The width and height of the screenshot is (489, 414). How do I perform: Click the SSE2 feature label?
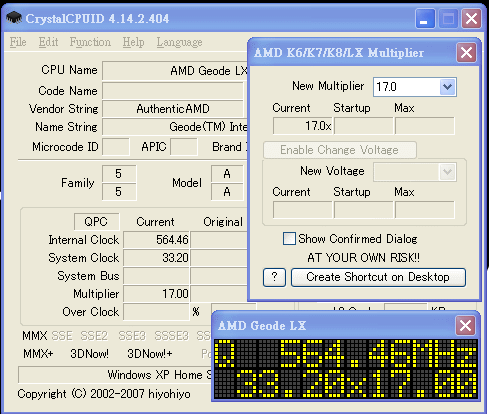[94, 336]
